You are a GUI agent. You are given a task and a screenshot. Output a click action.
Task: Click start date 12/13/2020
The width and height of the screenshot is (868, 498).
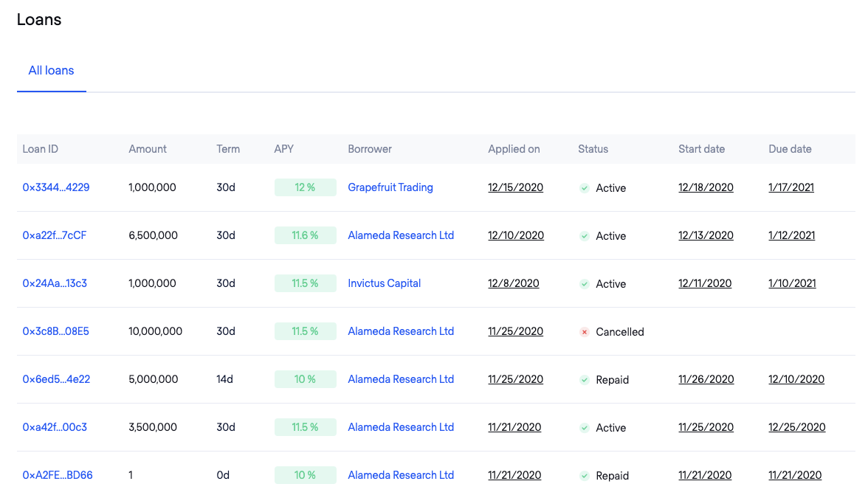coord(706,236)
